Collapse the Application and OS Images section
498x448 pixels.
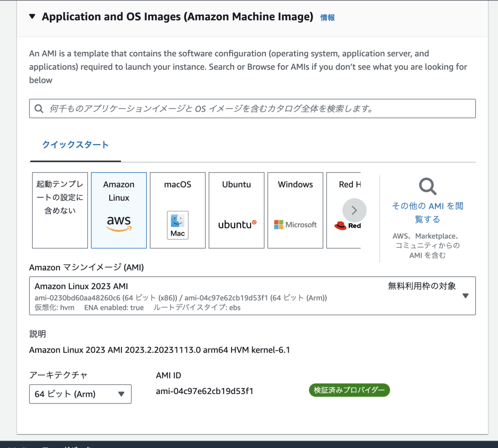click(32, 17)
